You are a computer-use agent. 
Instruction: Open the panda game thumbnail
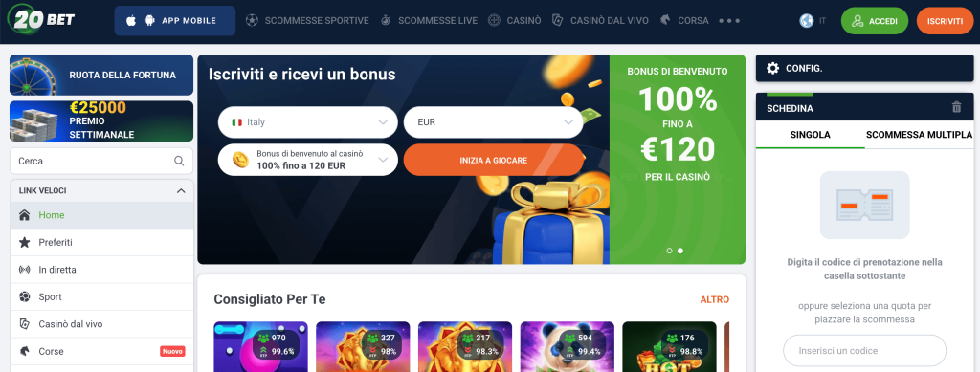(x=567, y=346)
